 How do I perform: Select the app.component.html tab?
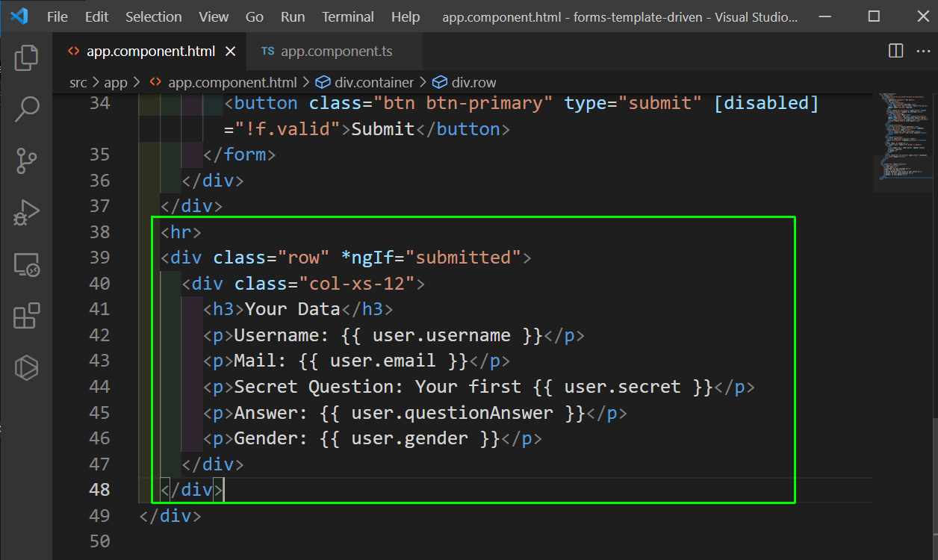(x=151, y=52)
